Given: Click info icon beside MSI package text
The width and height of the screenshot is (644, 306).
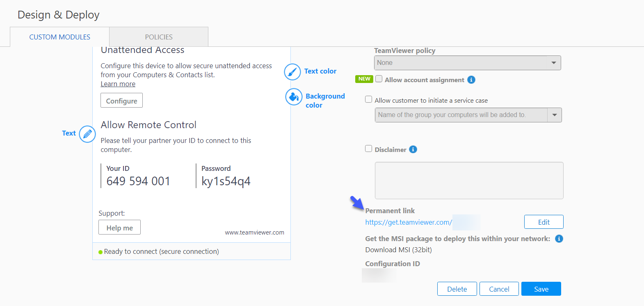Looking at the screenshot, I should pos(559,239).
